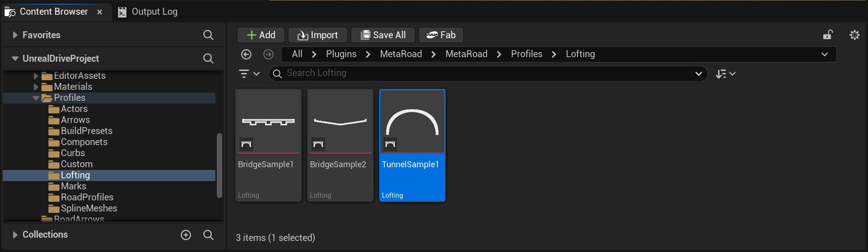Click lofting type icon on BridgeSample2
This screenshot has width=868, height=252.
(x=318, y=144)
